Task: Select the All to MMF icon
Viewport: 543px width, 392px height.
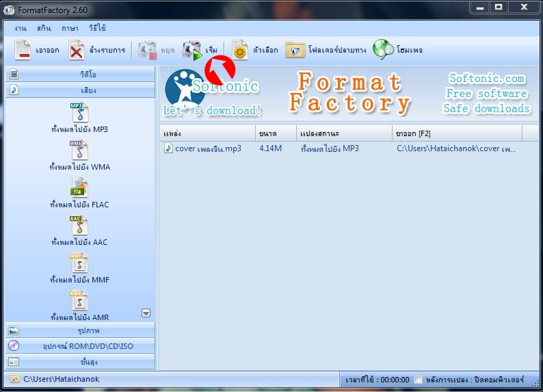Action: tap(79, 263)
